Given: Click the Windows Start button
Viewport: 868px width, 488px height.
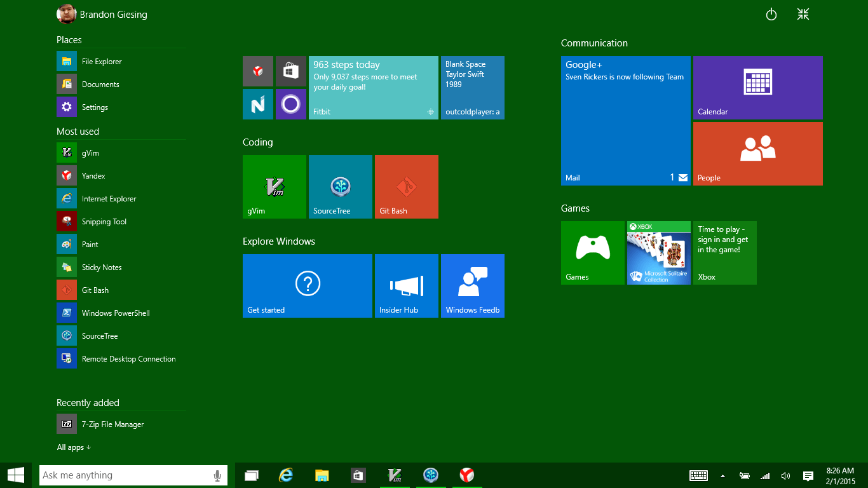Looking at the screenshot, I should click(16, 475).
